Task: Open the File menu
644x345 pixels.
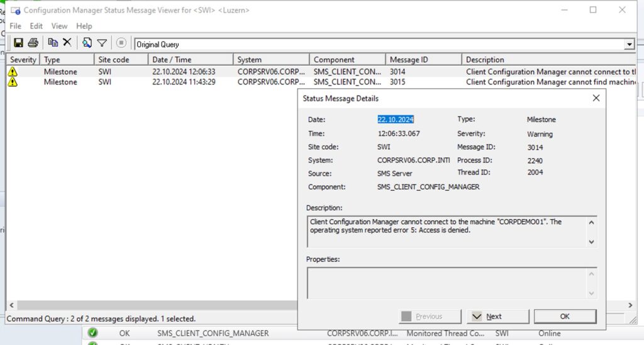Action: pos(15,26)
